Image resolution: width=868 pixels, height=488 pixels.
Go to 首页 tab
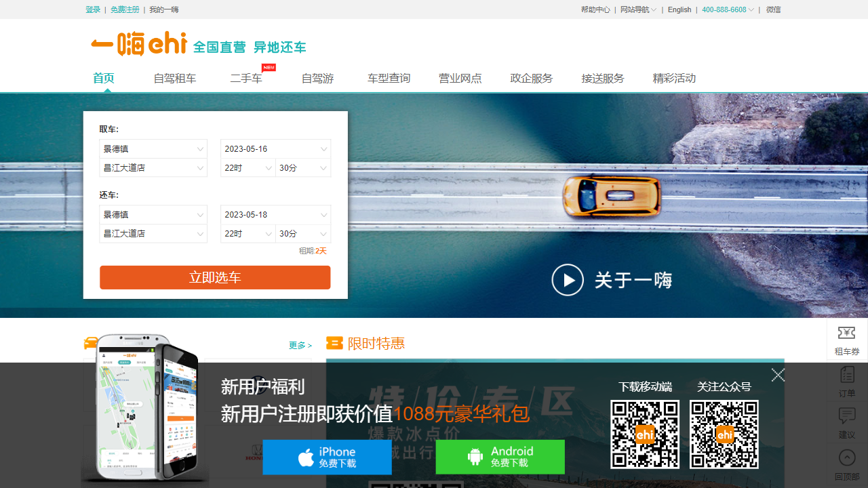104,79
